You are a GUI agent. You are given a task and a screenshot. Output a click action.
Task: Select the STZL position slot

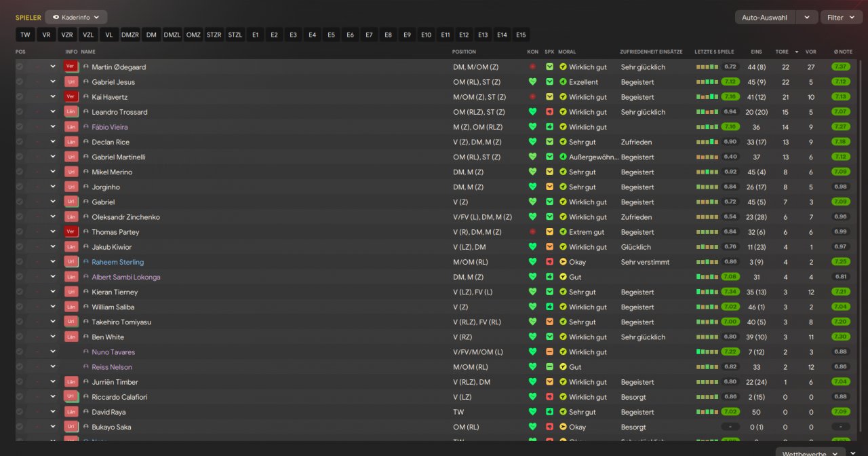pyautogui.click(x=235, y=35)
